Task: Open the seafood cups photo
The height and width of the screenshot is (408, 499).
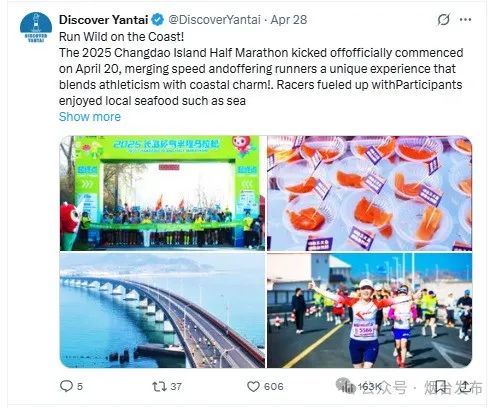Action: click(370, 193)
